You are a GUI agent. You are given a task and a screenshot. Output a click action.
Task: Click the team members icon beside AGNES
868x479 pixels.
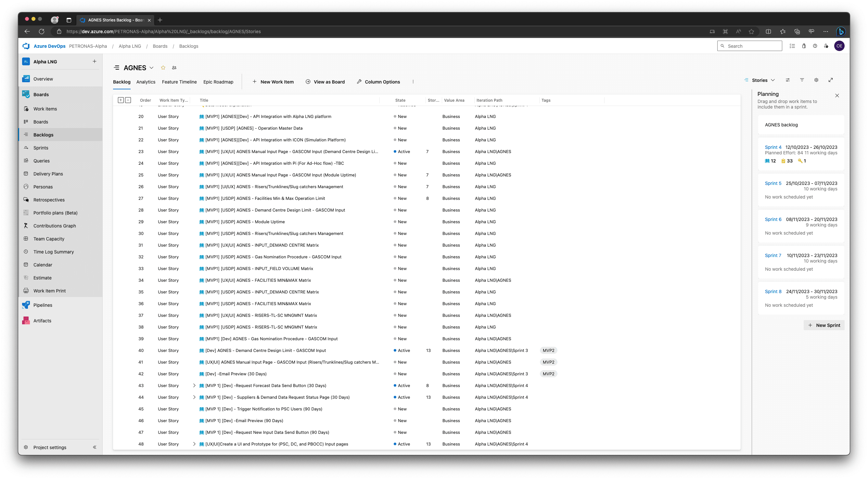point(174,68)
